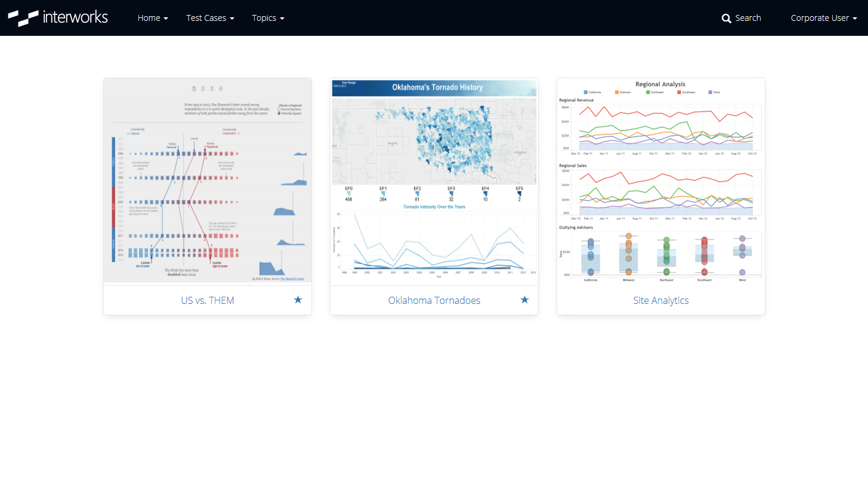The height and width of the screenshot is (489, 868).
Task: Follow the Oklahoma Tornadoes title link
Action: tap(434, 300)
